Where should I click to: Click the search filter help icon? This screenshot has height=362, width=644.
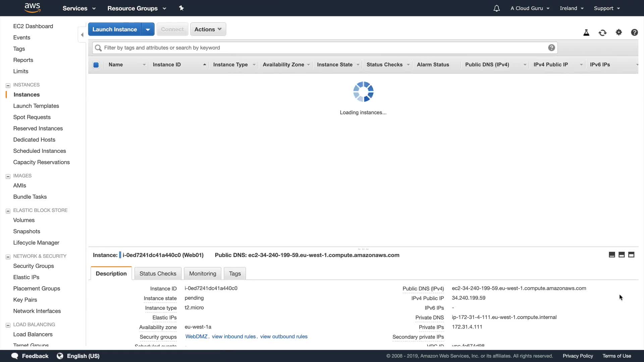click(551, 48)
